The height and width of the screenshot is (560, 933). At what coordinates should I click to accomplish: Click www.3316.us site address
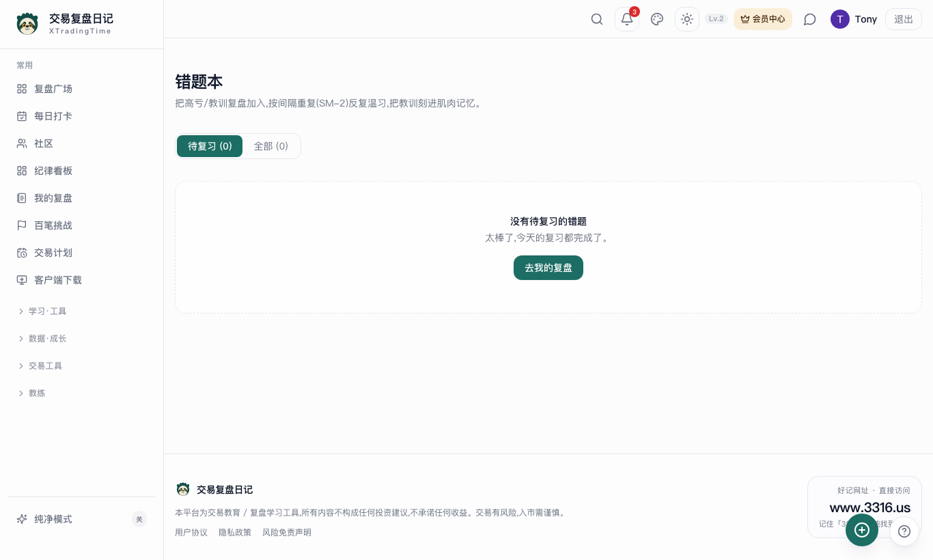(870, 507)
